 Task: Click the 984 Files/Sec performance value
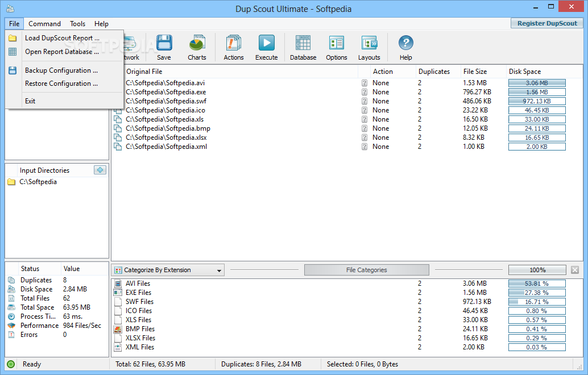coord(82,326)
